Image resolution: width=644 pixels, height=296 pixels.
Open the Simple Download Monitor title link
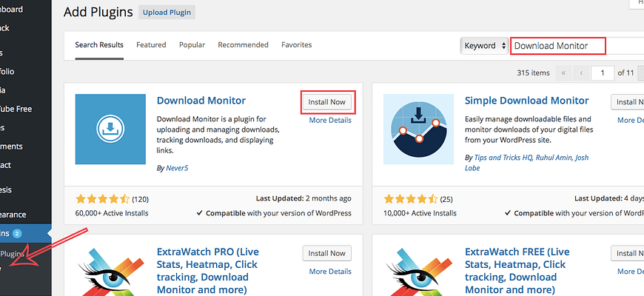click(526, 101)
